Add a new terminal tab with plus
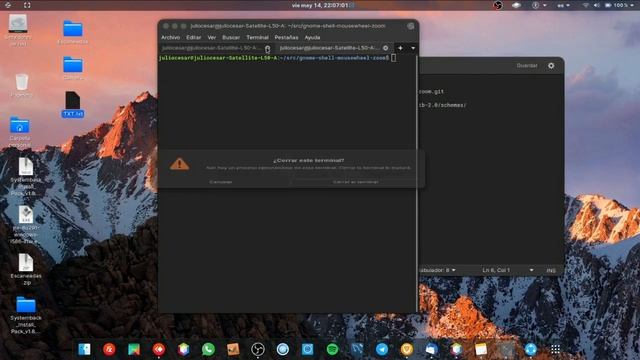Image resolution: width=640 pixels, height=360 pixels. tap(400, 48)
